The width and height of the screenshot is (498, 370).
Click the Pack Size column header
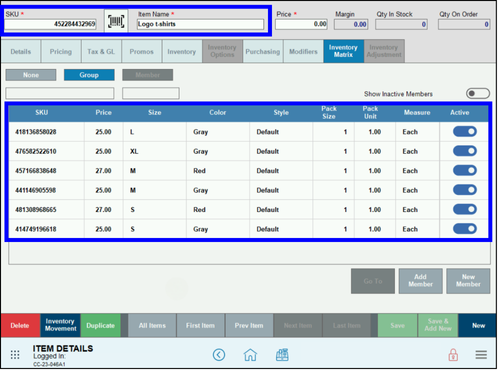point(329,113)
